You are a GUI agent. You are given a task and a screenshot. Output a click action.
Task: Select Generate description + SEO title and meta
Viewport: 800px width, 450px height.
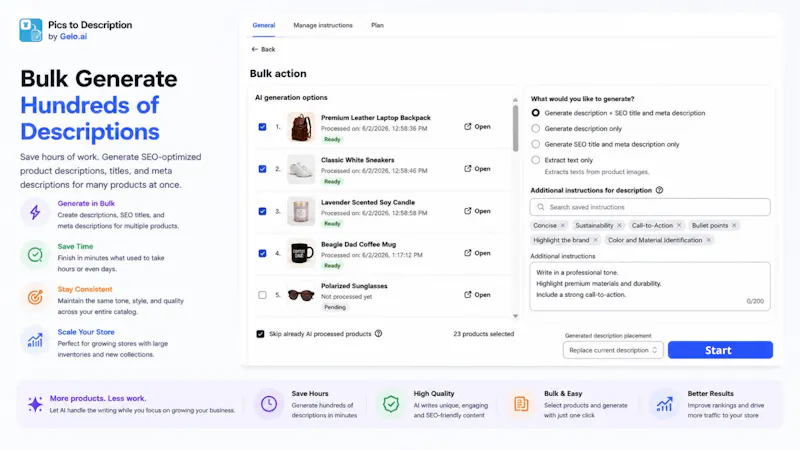535,113
